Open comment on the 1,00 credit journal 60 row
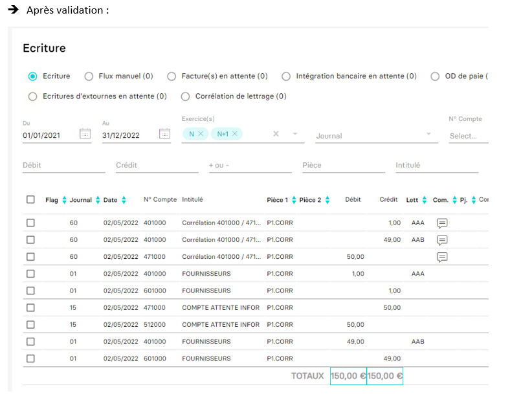This screenshot has width=532, height=396. [442, 223]
